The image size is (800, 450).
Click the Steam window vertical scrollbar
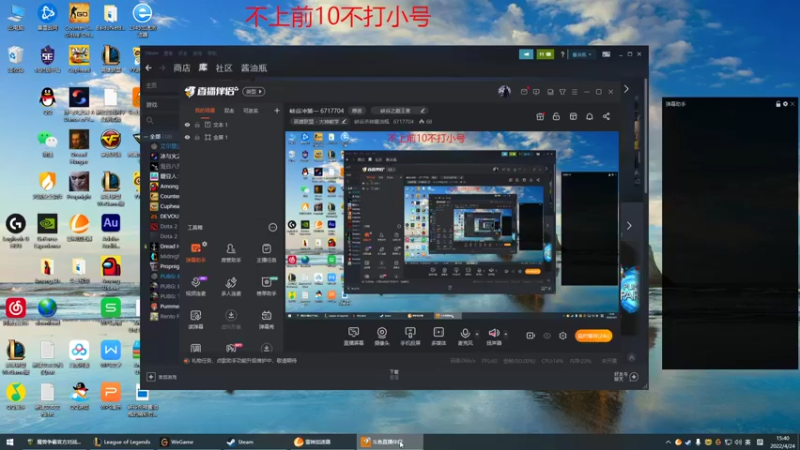645,135
